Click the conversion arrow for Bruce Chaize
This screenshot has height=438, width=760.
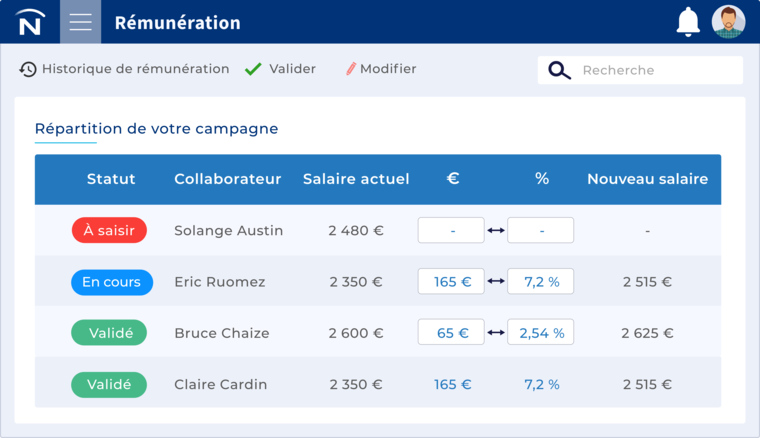[x=496, y=333]
